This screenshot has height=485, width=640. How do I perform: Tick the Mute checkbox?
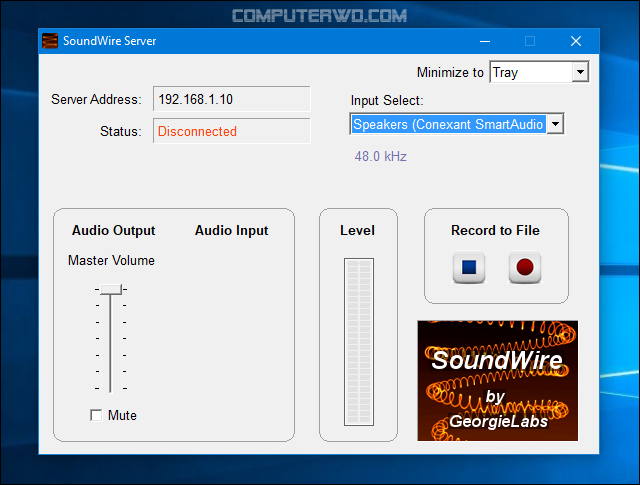(x=96, y=415)
